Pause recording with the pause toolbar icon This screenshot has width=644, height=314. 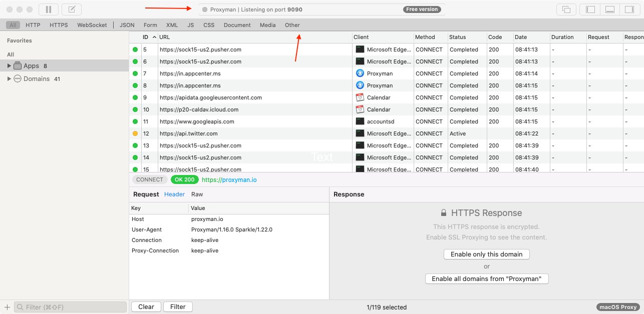[x=48, y=9]
